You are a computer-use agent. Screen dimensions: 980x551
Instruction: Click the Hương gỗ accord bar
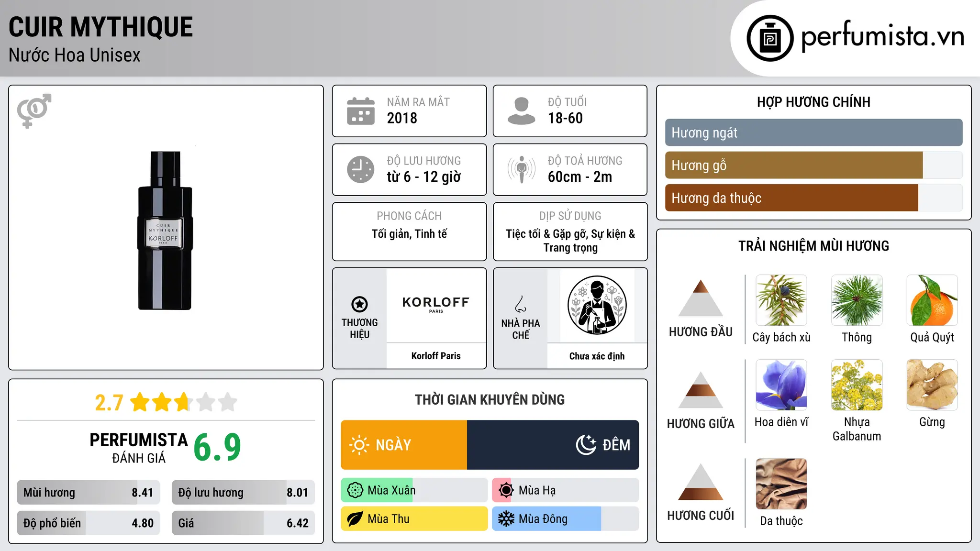click(813, 165)
